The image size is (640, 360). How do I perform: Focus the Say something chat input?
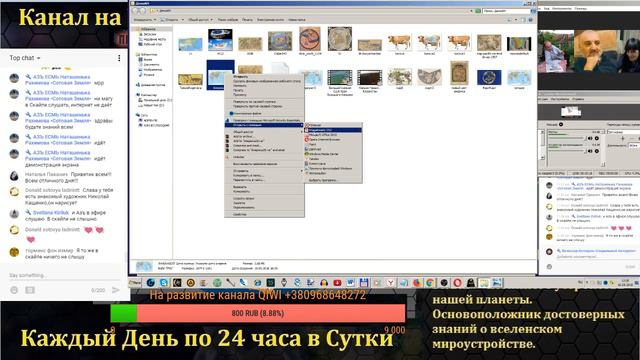[x=64, y=276]
